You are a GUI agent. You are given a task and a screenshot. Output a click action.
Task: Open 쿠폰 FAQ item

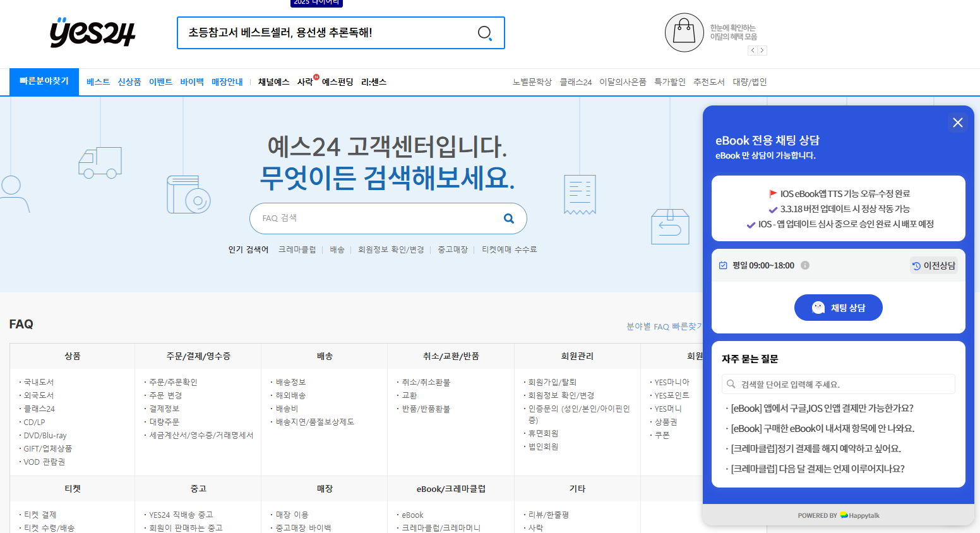pyautogui.click(x=662, y=435)
